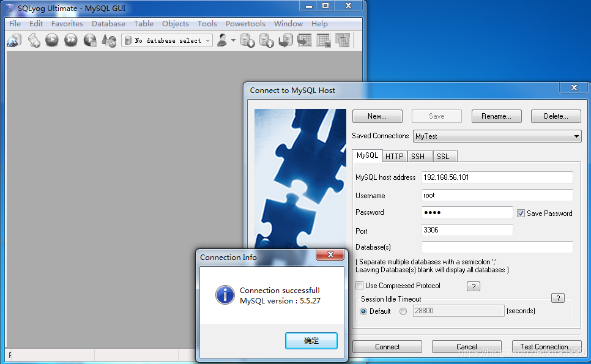Click the Delete... connection button

coord(556,116)
